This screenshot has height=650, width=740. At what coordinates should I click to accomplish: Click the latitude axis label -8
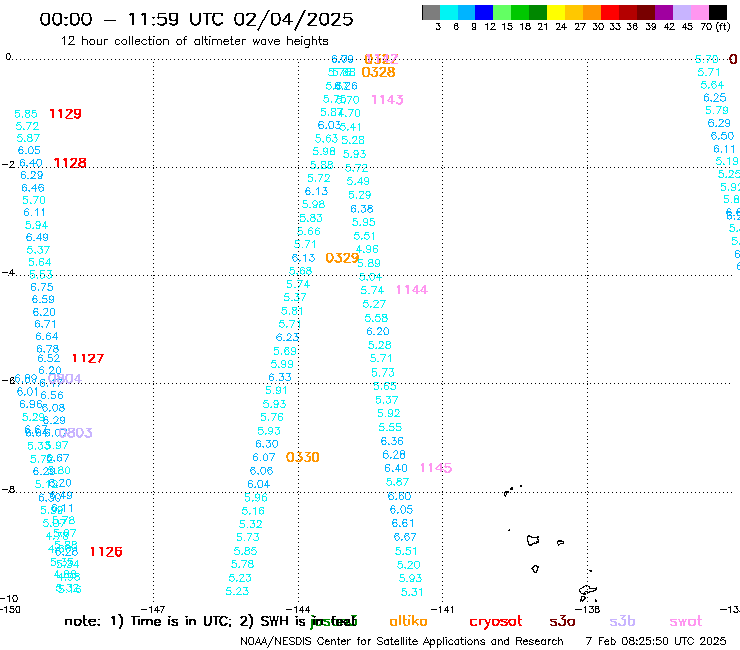pyautogui.click(x=8, y=490)
